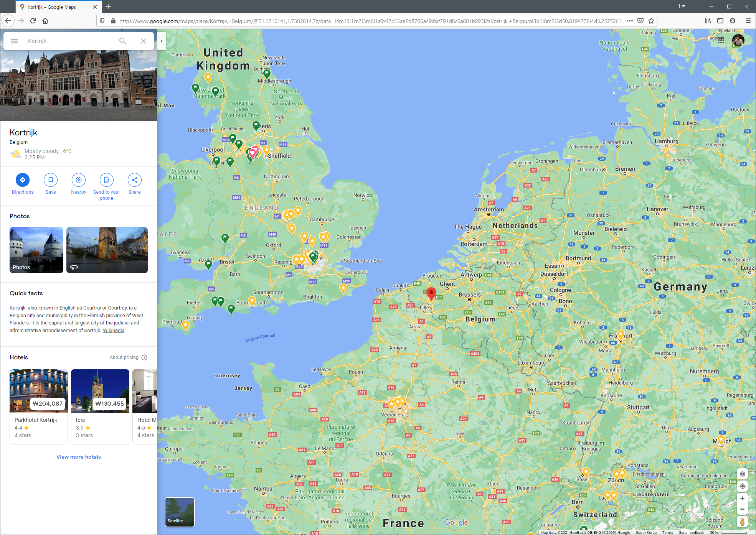Open Firefox application menu
The image size is (756, 535).
pos(748,21)
